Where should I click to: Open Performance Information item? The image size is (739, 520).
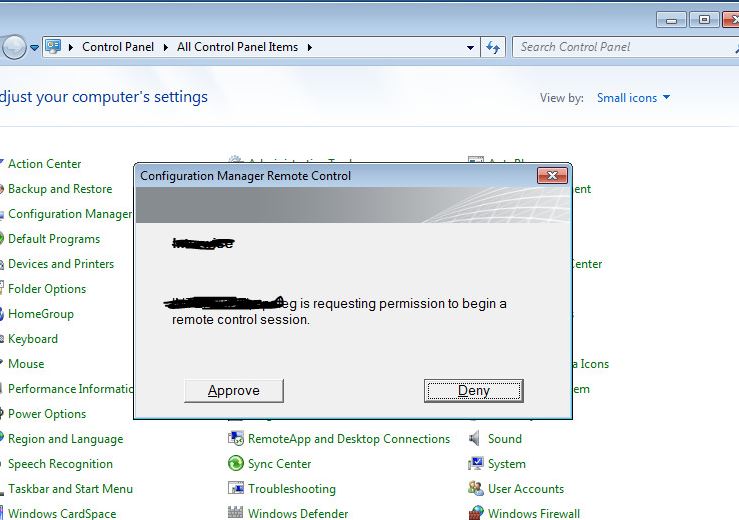coord(71,388)
